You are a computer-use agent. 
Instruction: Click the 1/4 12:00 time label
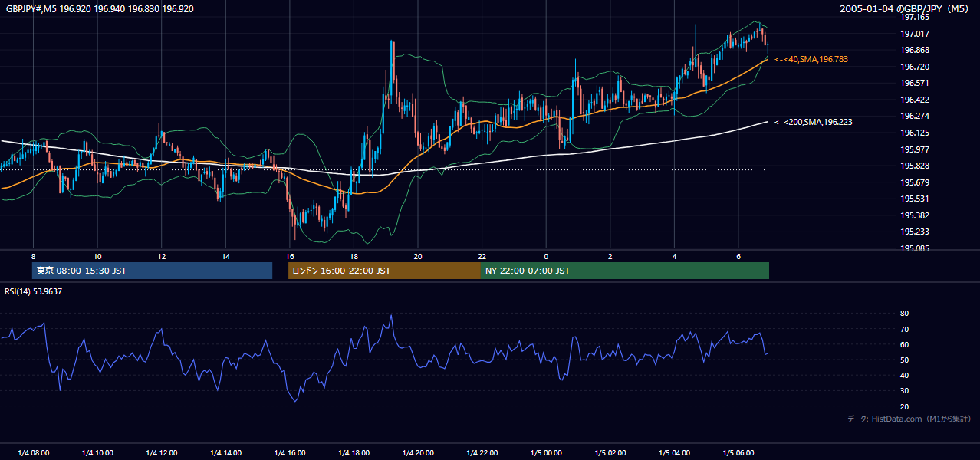point(161,452)
